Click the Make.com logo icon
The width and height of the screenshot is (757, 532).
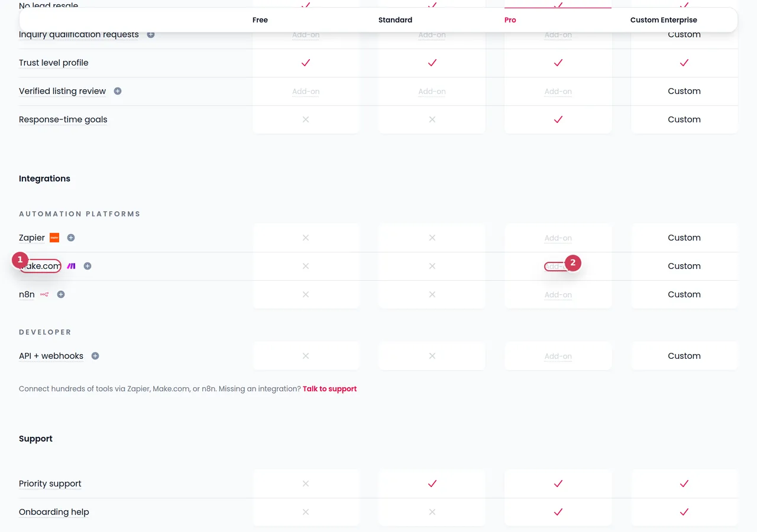(71, 266)
